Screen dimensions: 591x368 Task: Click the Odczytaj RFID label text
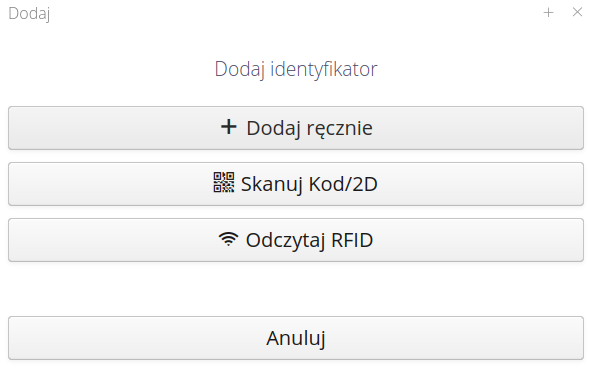309,240
